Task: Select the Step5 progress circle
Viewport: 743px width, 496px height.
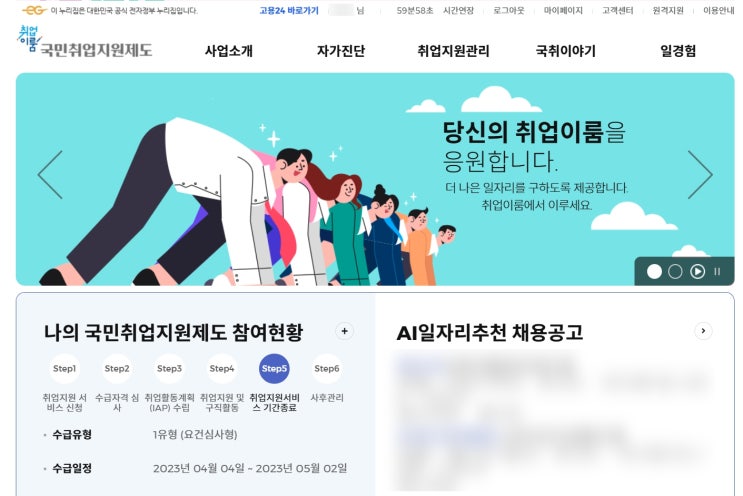Action: (274, 369)
